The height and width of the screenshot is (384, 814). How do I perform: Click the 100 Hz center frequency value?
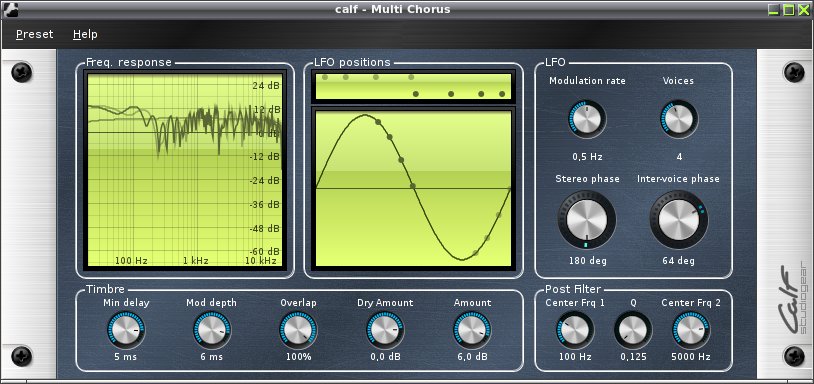575,357
